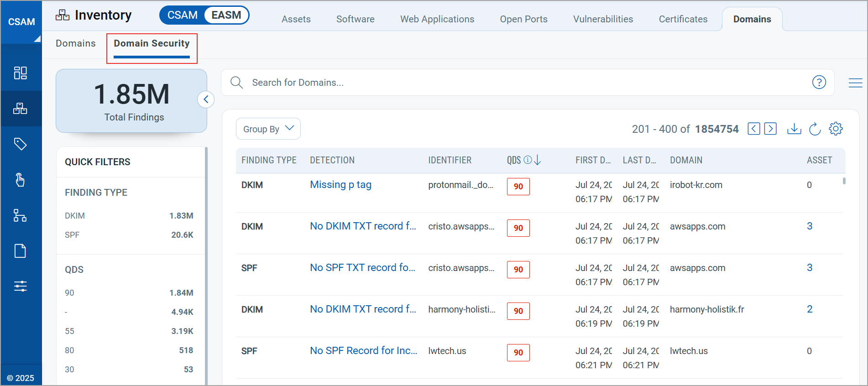Select lwtech.us domain cell
This screenshot has width=868, height=386.
(x=689, y=351)
